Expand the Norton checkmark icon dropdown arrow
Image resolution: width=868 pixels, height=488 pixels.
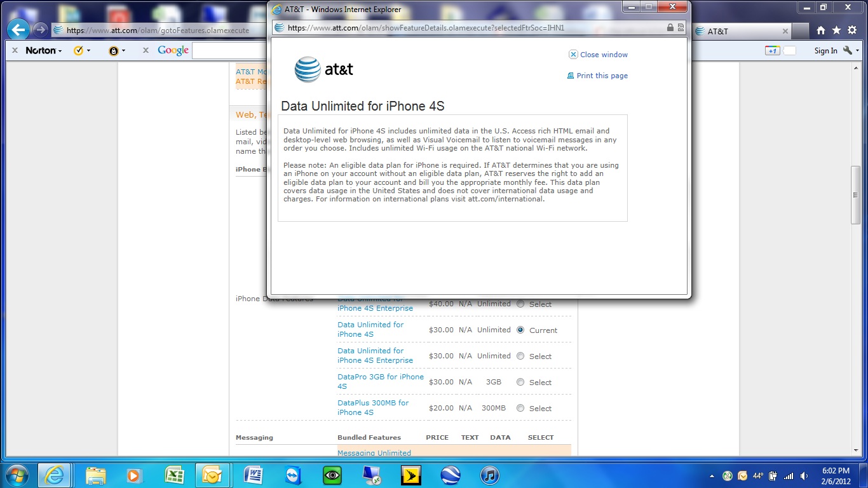(88, 51)
